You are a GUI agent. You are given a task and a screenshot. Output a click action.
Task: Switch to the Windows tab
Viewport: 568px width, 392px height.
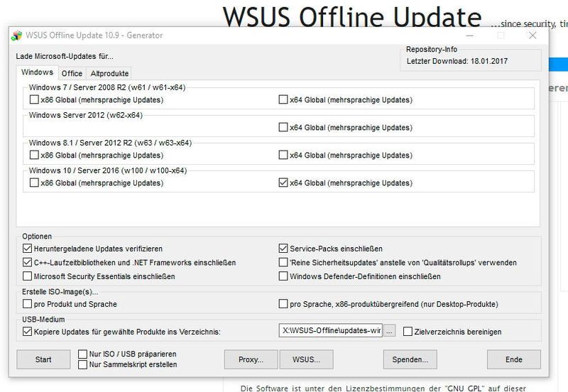click(37, 72)
